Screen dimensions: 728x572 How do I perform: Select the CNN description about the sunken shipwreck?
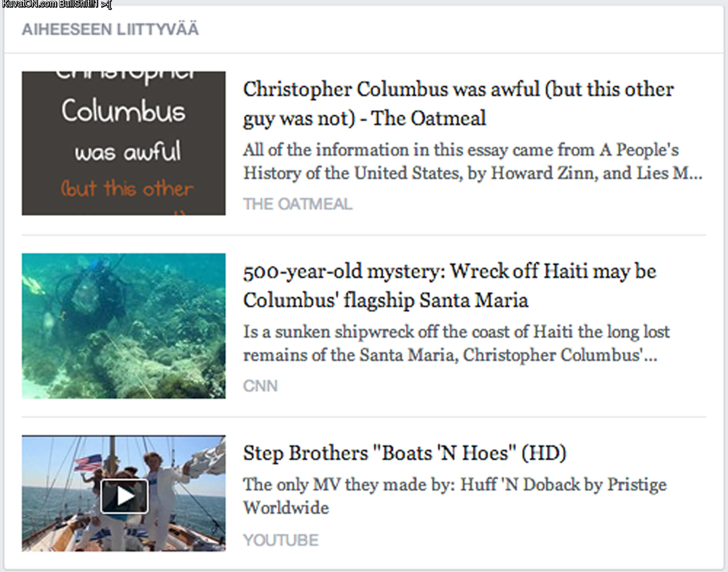tap(456, 343)
